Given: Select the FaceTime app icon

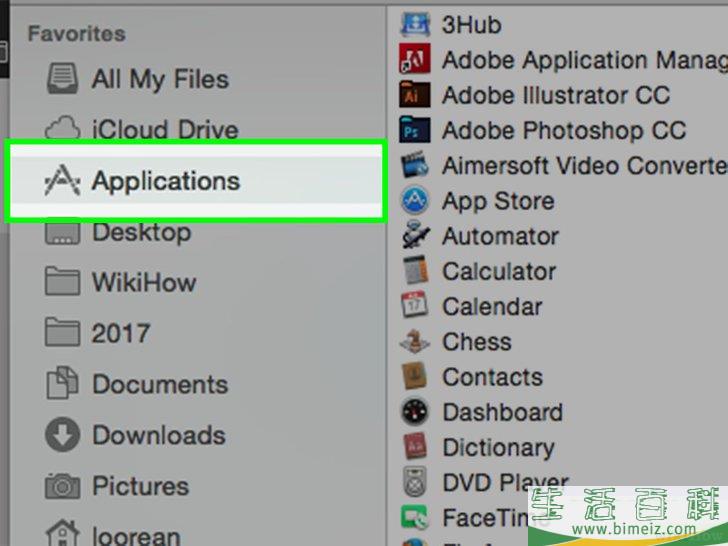Looking at the screenshot, I should 415,517.
